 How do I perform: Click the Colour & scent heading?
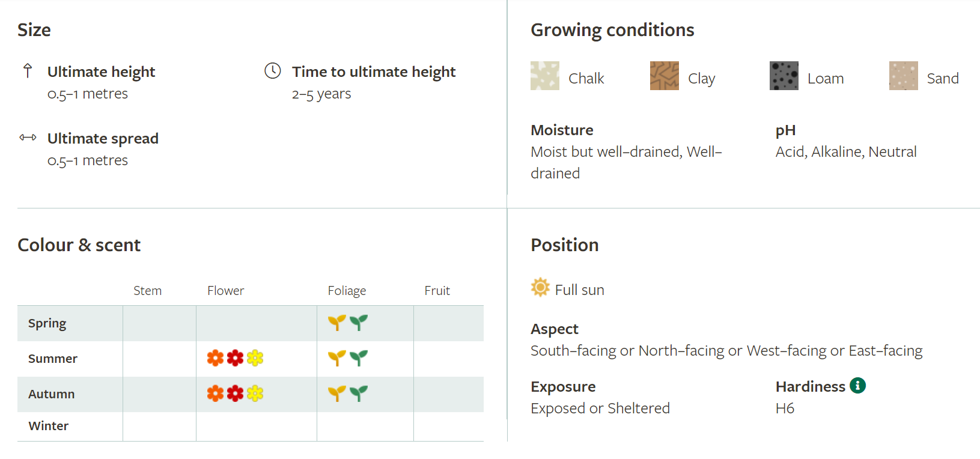coord(79,245)
